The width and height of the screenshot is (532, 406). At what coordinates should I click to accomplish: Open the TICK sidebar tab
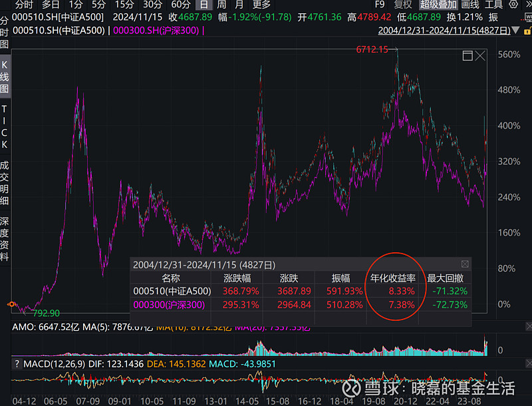pyautogui.click(x=5, y=126)
